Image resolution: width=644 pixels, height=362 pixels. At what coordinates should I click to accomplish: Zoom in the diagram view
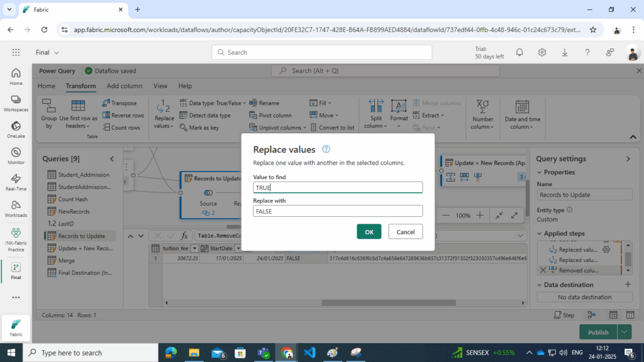pyautogui.click(x=480, y=216)
